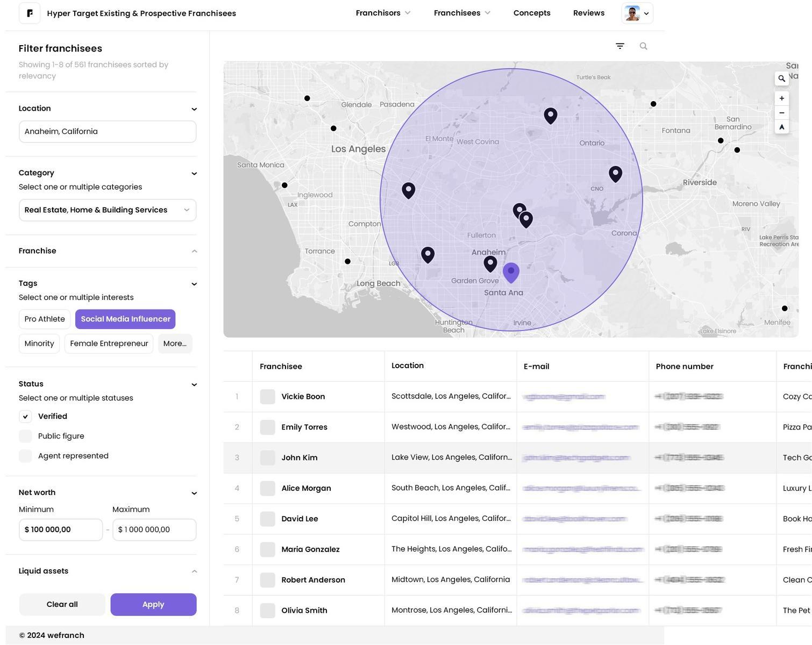Click the Alice Morgan name cell

pyautogui.click(x=306, y=488)
